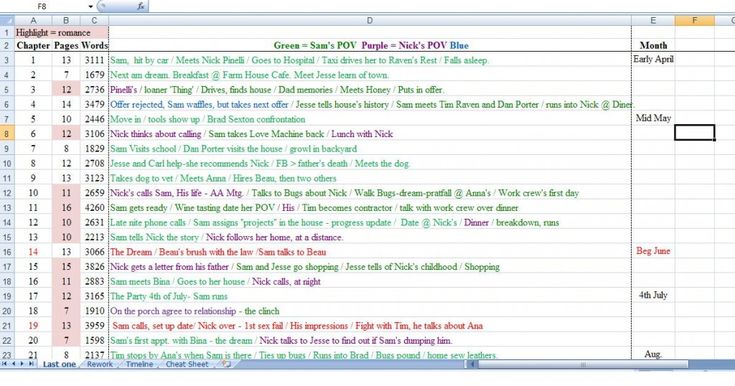This screenshot has height=386, width=735.
Task: Click 'Sam Visits school' summary cell
Action: tap(370, 149)
